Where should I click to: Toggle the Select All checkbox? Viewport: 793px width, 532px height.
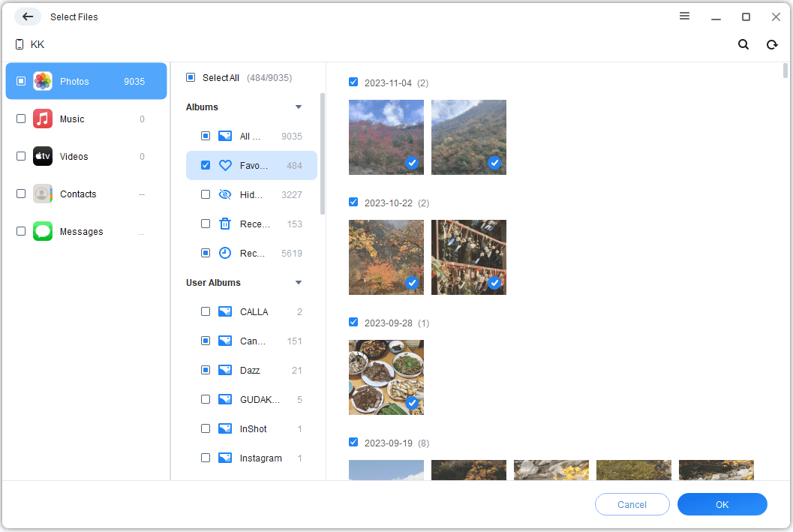pos(191,77)
